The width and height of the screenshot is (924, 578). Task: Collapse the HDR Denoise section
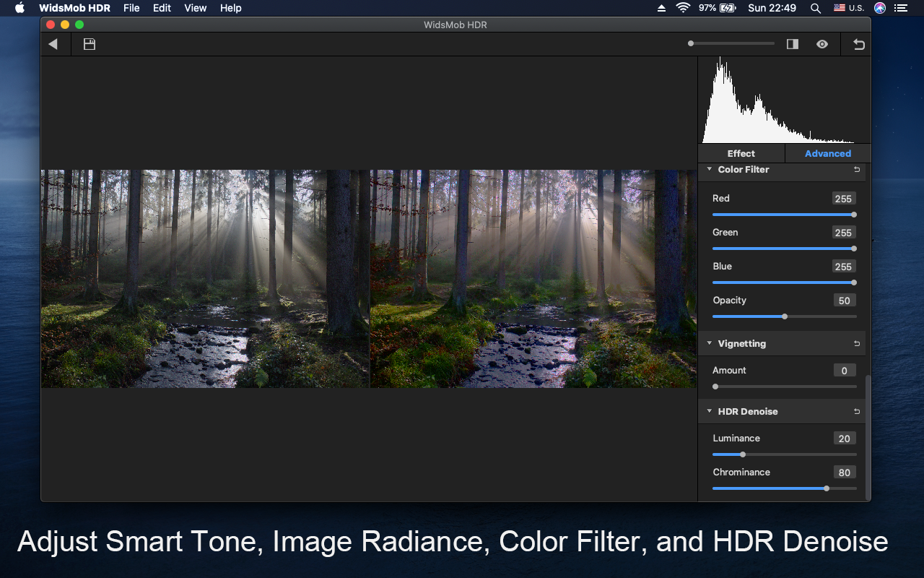tap(710, 412)
